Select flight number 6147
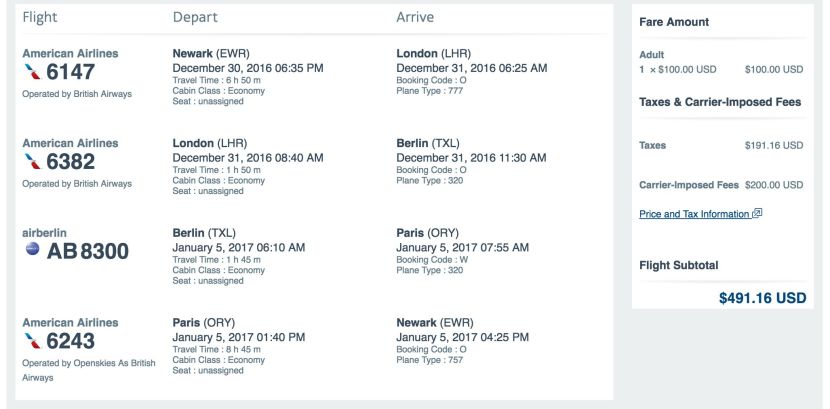 (x=70, y=72)
